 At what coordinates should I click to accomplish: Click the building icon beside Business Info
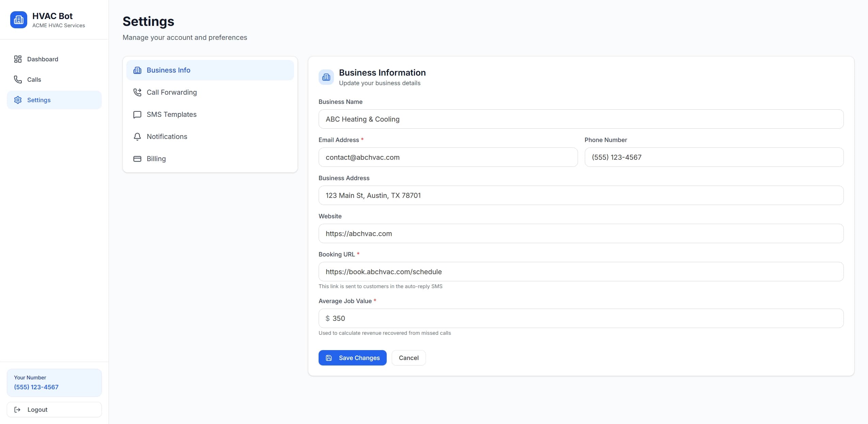(137, 70)
